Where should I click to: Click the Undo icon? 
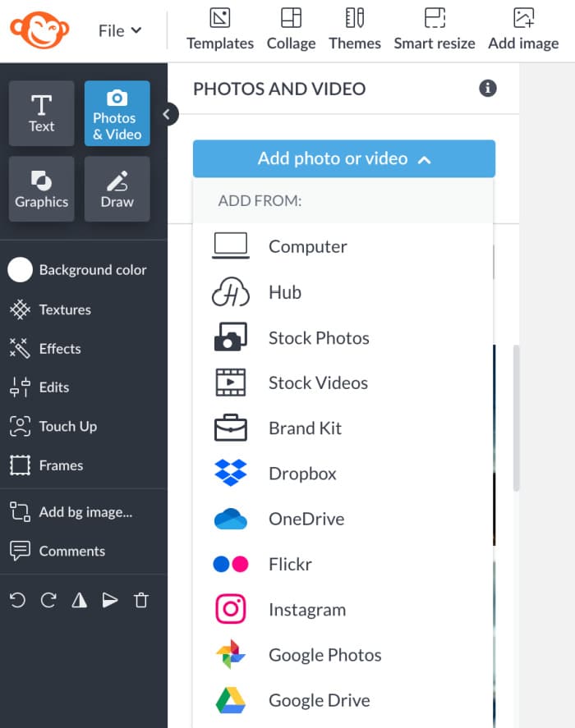pyautogui.click(x=18, y=600)
